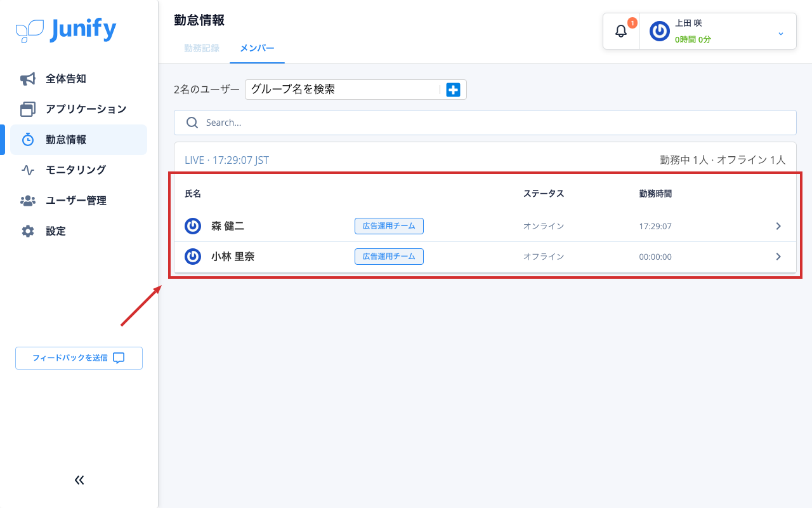Click the 設定 gear icon
Viewport: 812px width, 508px height.
[x=28, y=231]
